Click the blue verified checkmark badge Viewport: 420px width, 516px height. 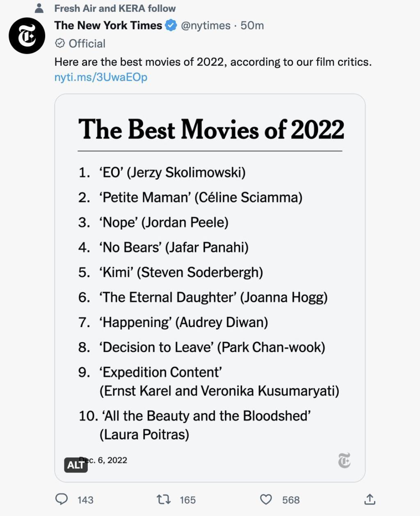tap(171, 25)
